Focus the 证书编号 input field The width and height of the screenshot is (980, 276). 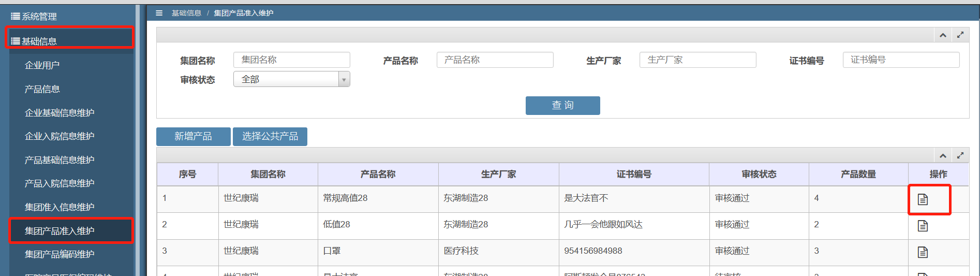tap(901, 60)
